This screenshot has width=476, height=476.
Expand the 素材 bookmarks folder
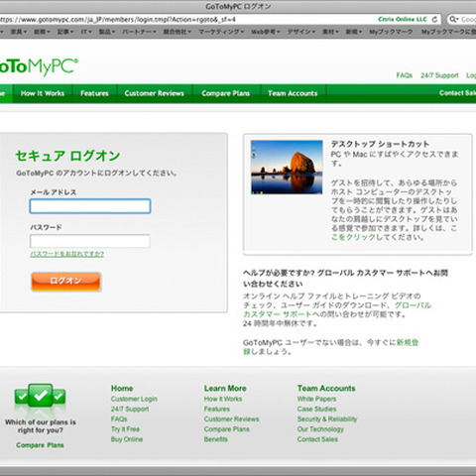pos(330,32)
